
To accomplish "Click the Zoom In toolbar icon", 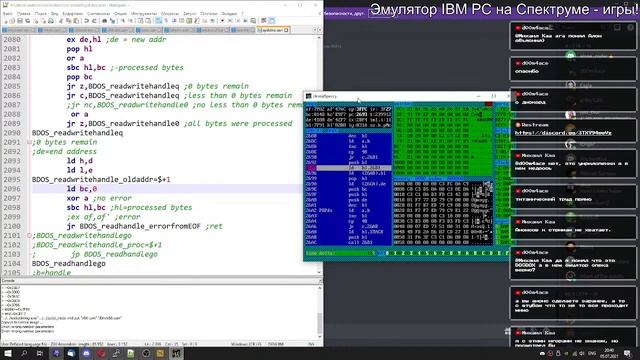I will (122, 20).
